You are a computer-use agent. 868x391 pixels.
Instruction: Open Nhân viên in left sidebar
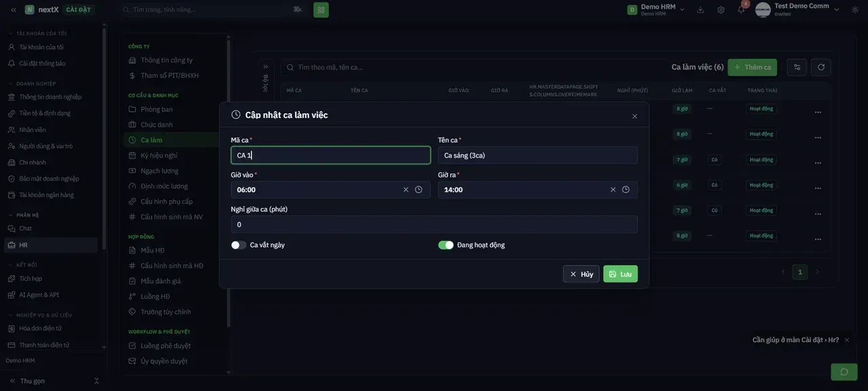coord(33,129)
